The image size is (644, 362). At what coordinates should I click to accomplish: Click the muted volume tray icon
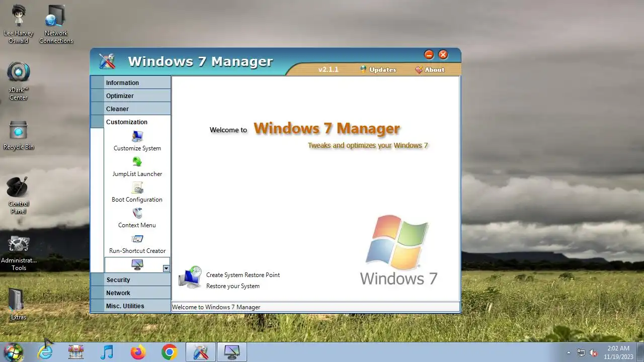tap(594, 352)
